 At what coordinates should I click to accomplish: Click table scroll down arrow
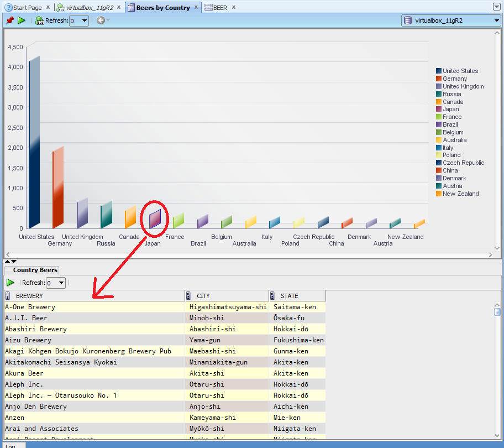(497, 436)
